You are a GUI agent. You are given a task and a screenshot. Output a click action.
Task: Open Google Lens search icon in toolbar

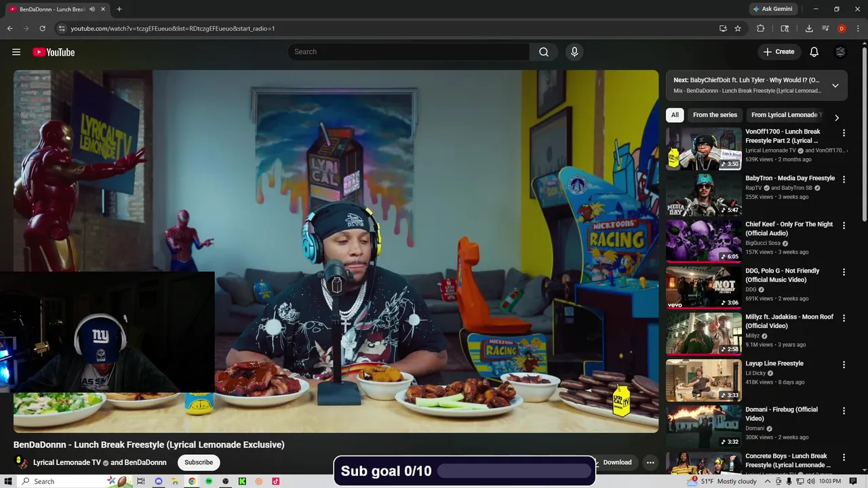[785, 28]
